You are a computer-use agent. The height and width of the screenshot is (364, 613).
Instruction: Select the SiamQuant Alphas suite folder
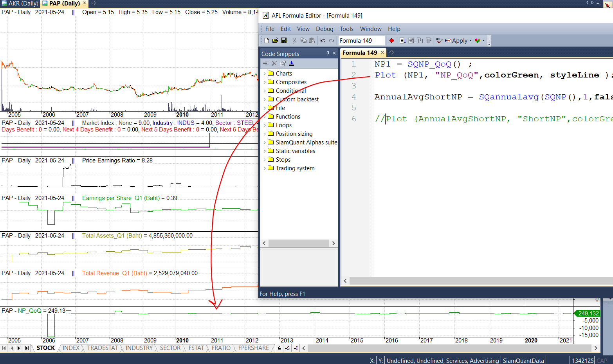(306, 142)
